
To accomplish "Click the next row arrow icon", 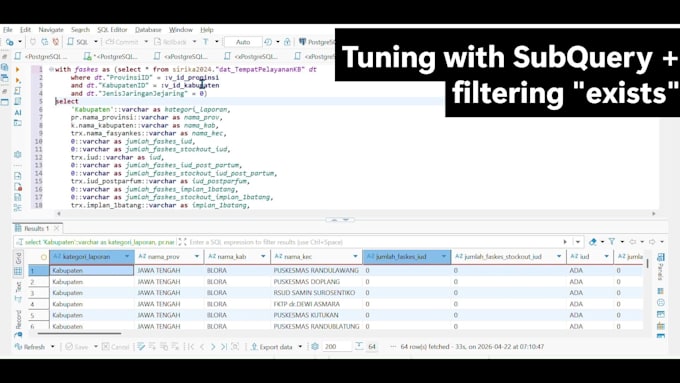I will [213, 347].
